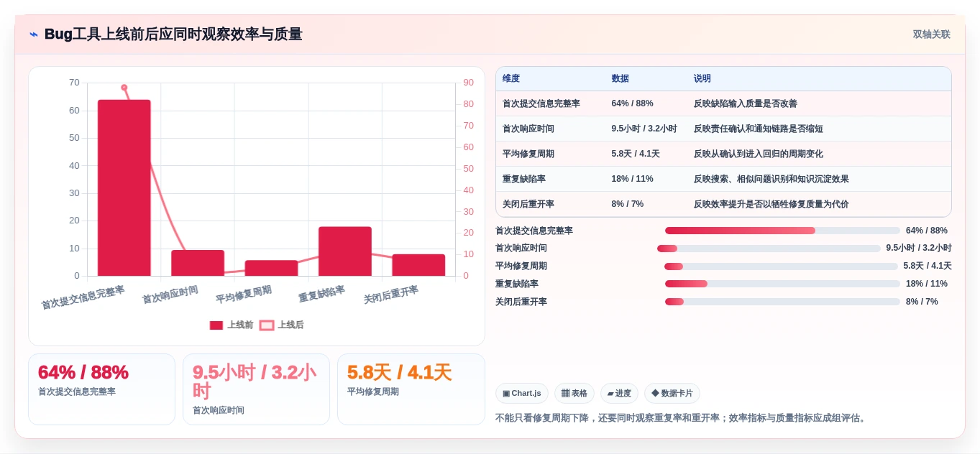980x454 pixels.
Task: Click the 首次响应时间 bar in chart
Action: pyautogui.click(x=198, y=263)
